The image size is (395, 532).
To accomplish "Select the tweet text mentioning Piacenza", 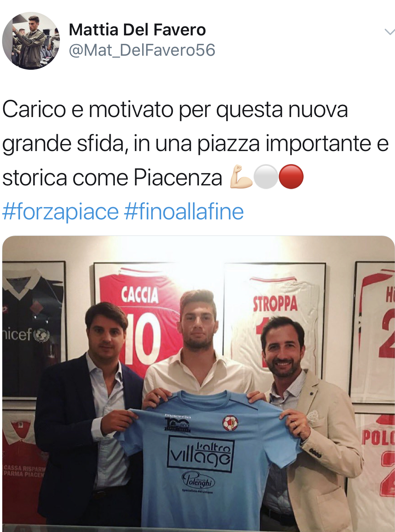I will pos(195,143).
